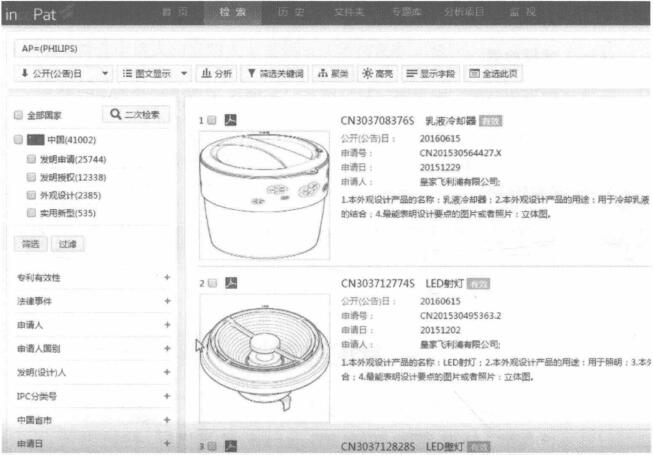
Task: Click application date 20151202
Action: tap(440, 330)
